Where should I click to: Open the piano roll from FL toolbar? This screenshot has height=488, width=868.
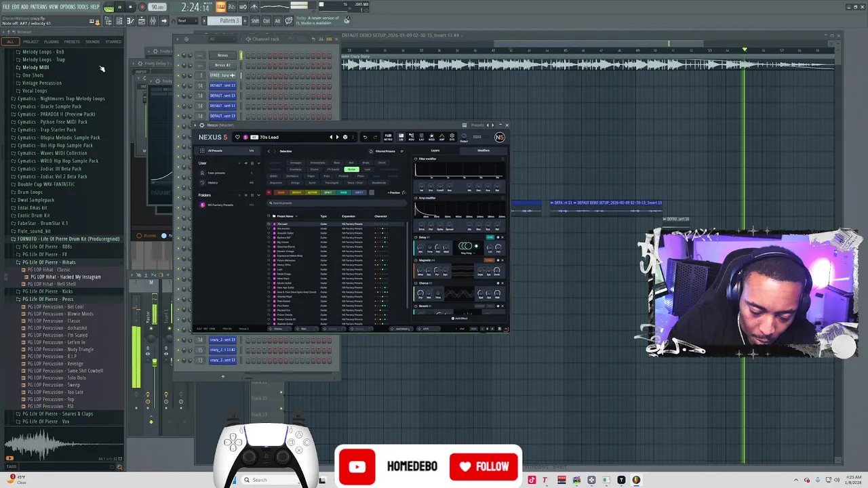[130, 20]
